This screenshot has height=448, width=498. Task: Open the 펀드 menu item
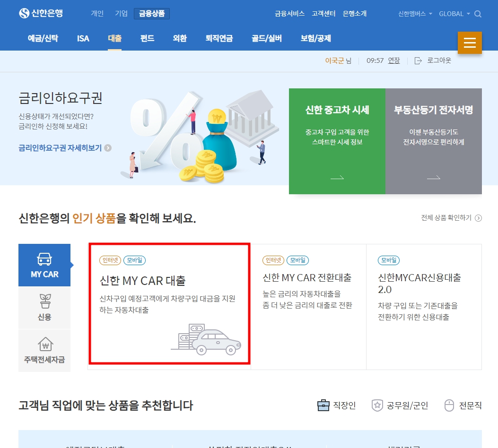click(148, 38)
